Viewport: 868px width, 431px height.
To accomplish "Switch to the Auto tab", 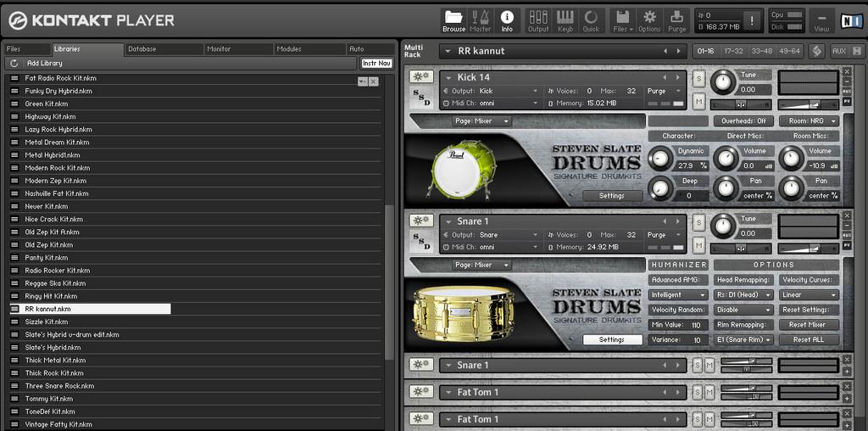I will [x=371, y=49].
